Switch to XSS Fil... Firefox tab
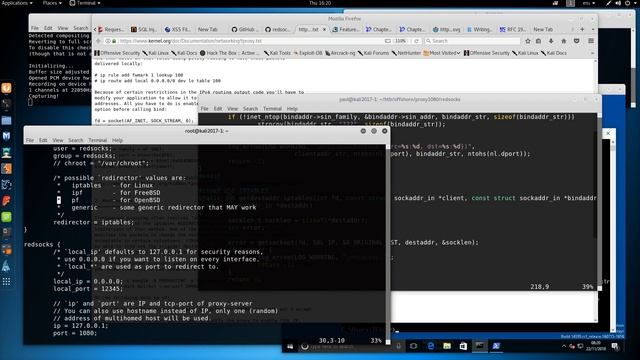The height and width of the screenshot is (360, 640). [x=178, y=29]
